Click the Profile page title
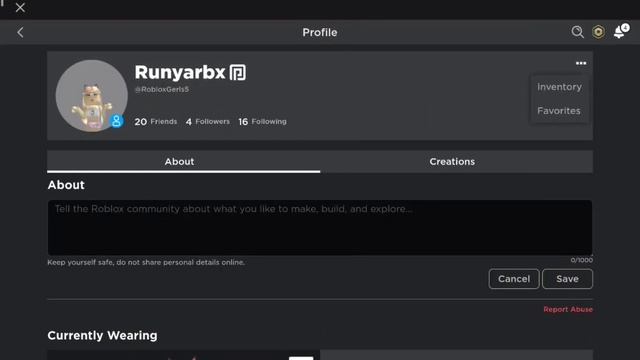This screenshot has height=360, width=640. [320, 32]
